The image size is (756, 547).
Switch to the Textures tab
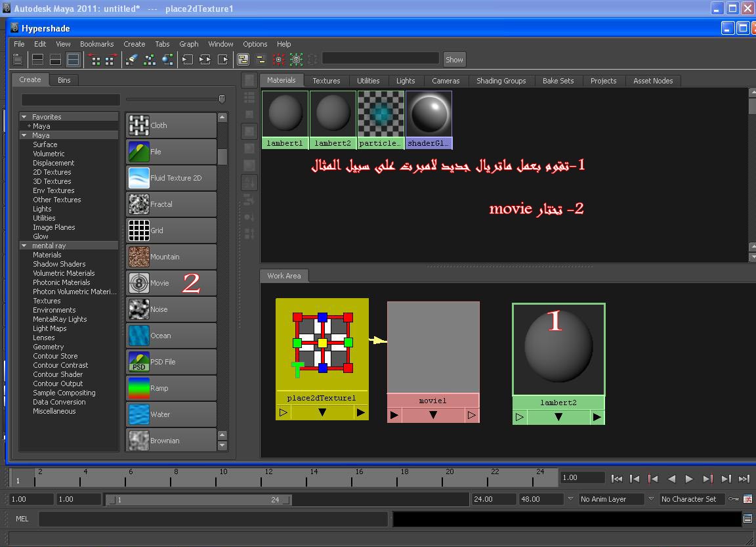(x=326, y=81)
